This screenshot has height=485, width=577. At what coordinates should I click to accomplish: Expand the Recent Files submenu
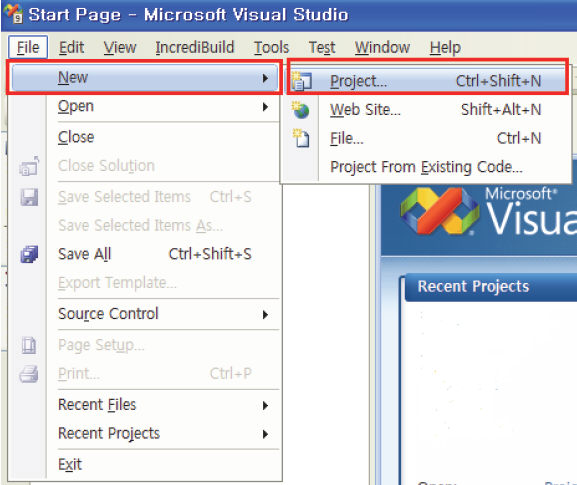(x=265, y=406)
